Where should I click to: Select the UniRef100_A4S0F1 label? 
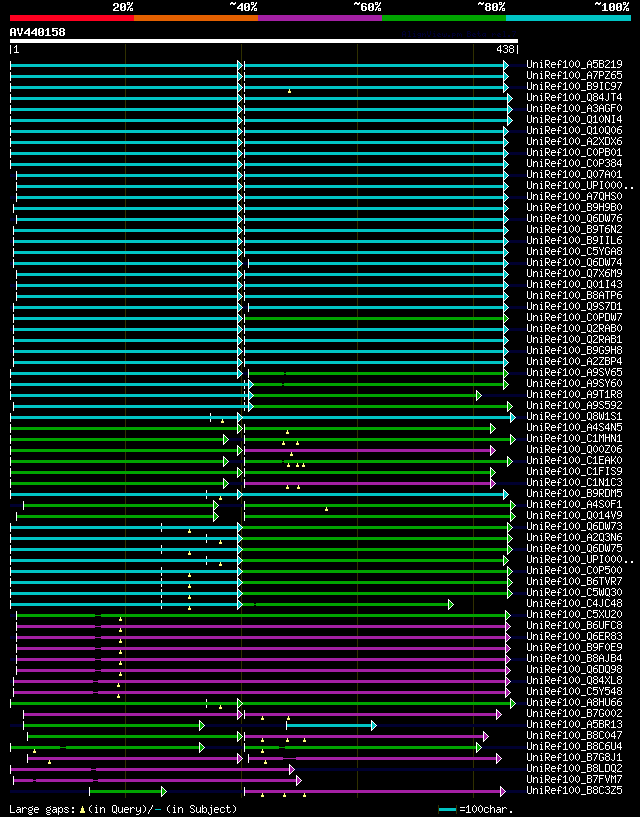pyautogui.click(x=574, y=504)
